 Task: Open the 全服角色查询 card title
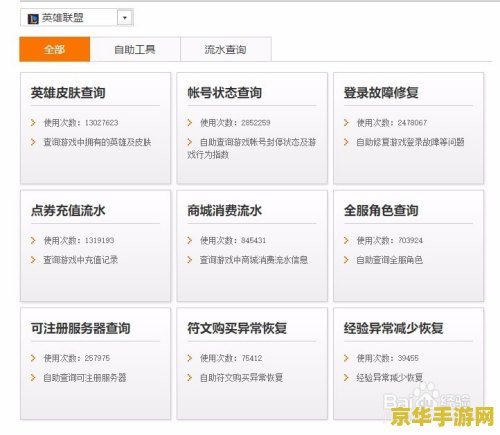tap(381, 210)
